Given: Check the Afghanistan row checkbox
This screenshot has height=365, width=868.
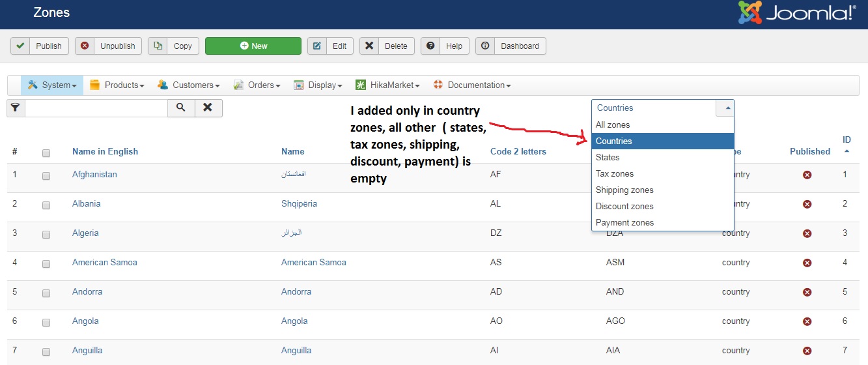Looking at the screenshot, I should [46, 176].
